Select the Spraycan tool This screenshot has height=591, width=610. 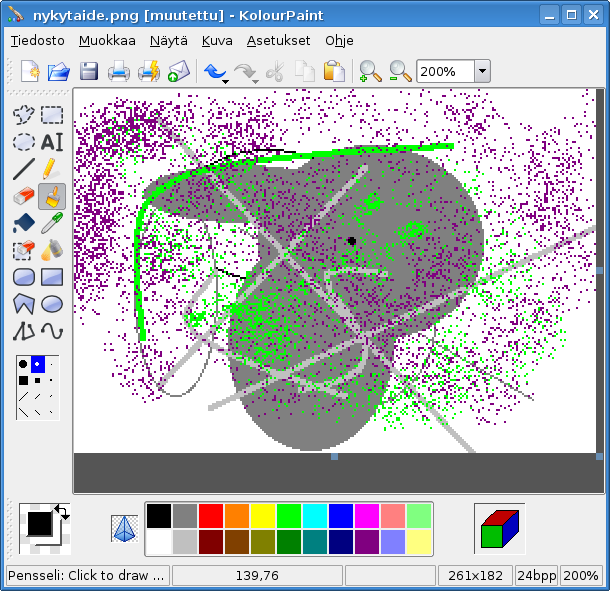52,250
